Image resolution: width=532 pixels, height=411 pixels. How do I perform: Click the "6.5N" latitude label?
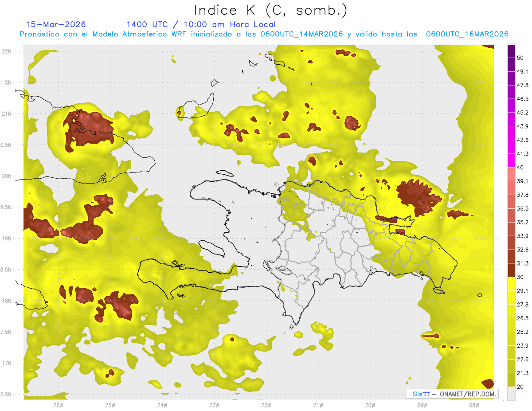coord(6,394)
